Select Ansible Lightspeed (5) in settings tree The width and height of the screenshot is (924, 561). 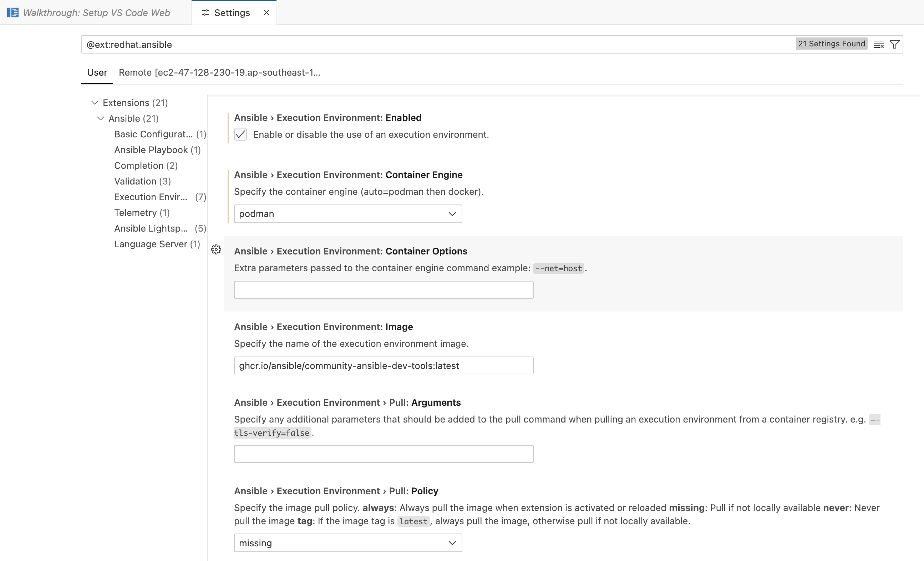pos(160,229)
